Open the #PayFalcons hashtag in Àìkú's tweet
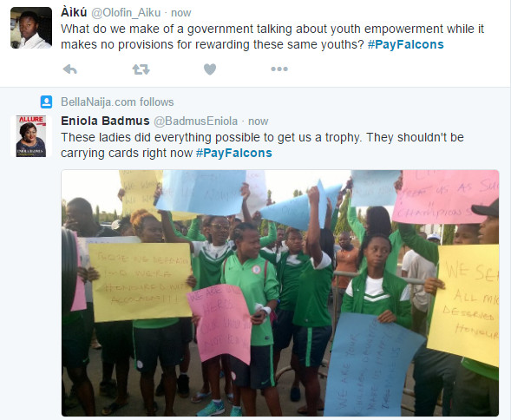The width and height of the screenshot is (511, 420). [406, 44]
